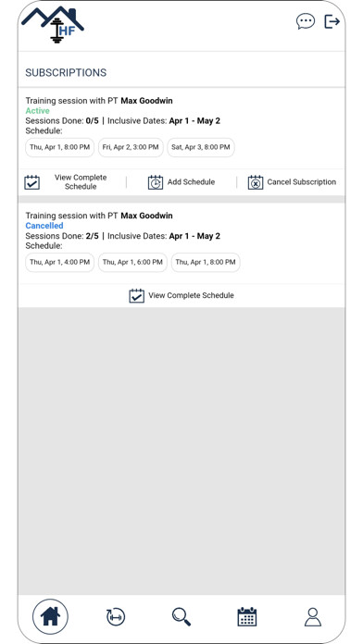The width and height of the screenshot is (363, 644).
Task: Select the Fri, Apr 2, 3:00 PM chip
Action: pyautogui.click(x=131, y=147)
